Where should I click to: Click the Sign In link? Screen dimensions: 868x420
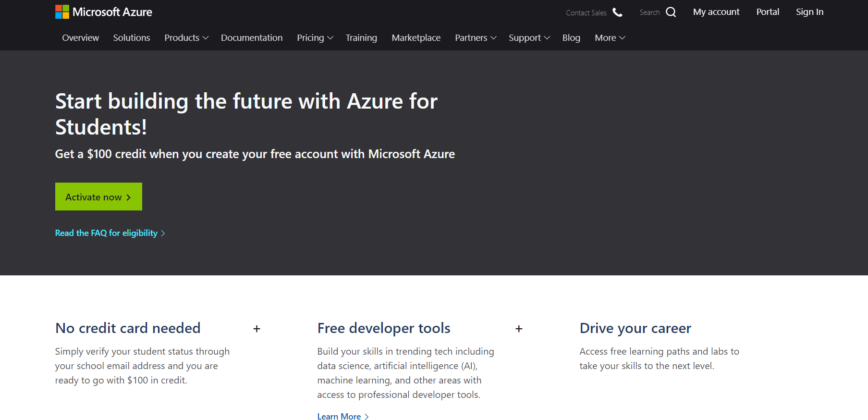[809, 12]
